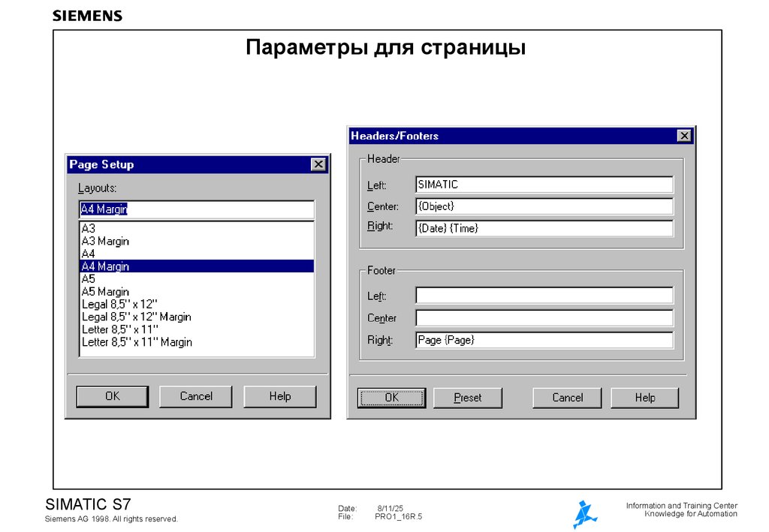Image resolution: width=769 pixels, height=532 pixels.
Task: Select the A5 Margin layout
Action: (197, 291)
